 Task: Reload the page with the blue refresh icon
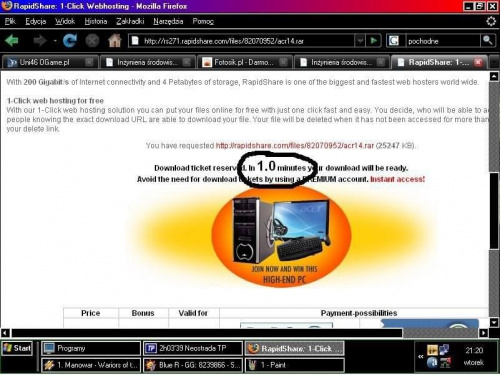[70, 41]
